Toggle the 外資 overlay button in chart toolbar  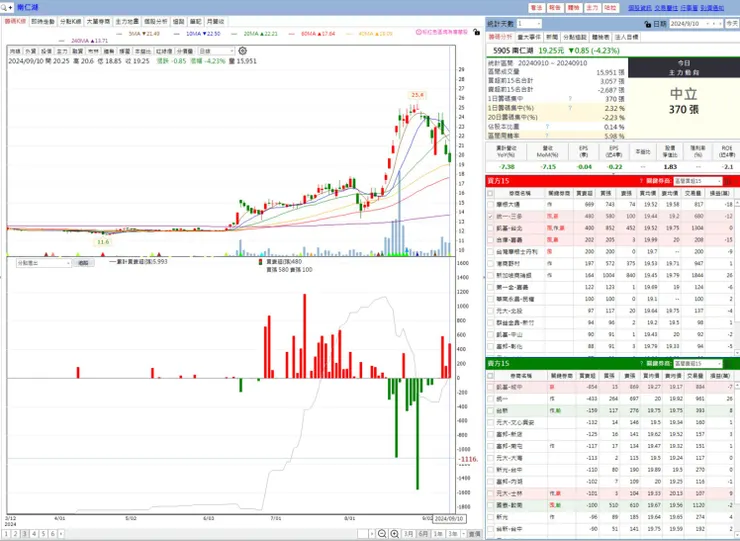coord(31,51)
